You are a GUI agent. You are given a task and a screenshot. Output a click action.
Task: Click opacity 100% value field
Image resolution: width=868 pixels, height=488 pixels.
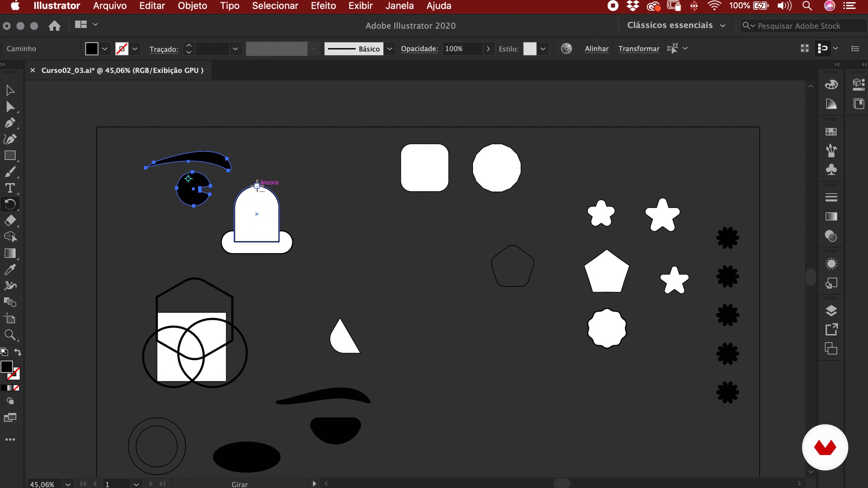pyautogui.click(x=462, y=49)
